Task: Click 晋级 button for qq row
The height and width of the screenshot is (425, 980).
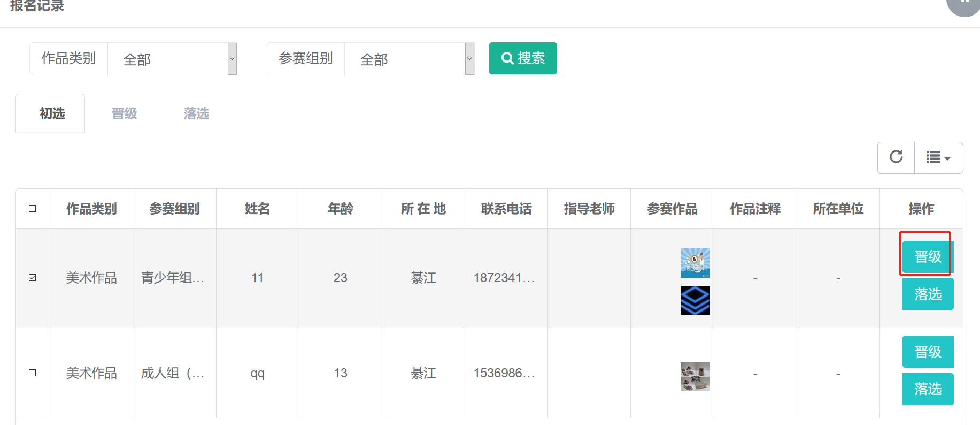Action: tap(927, 352)
